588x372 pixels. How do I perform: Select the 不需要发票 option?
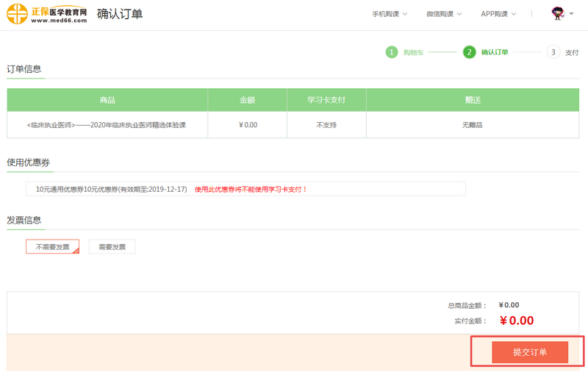pyautogui.click(x=52, y=247)
